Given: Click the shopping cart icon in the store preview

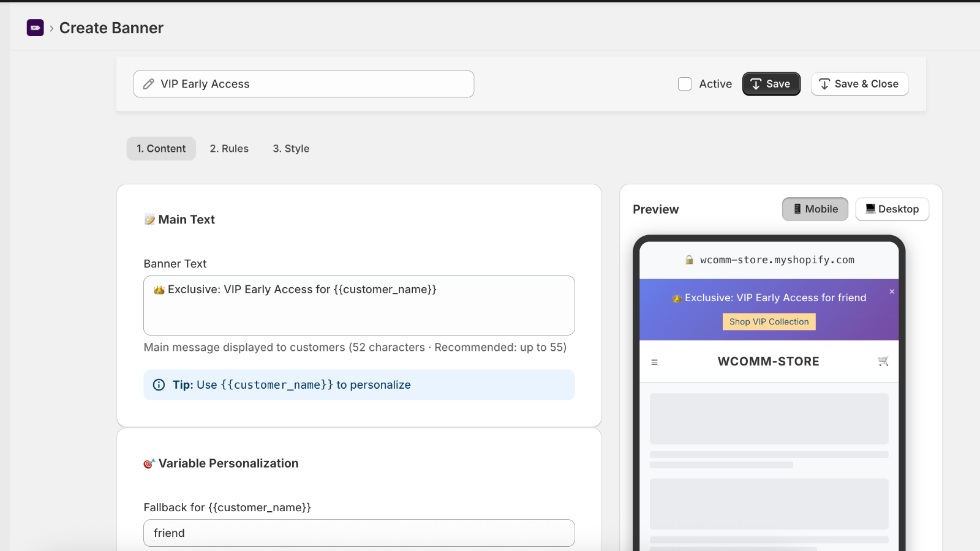Looking at the screenshot, I should click(883, 361).
